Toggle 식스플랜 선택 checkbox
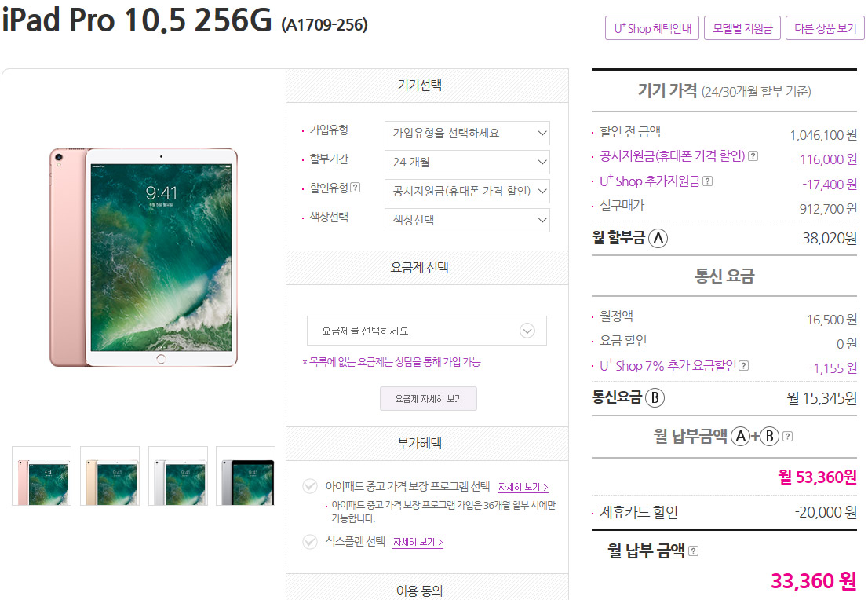Screen dimensions: 868x600 310,541
